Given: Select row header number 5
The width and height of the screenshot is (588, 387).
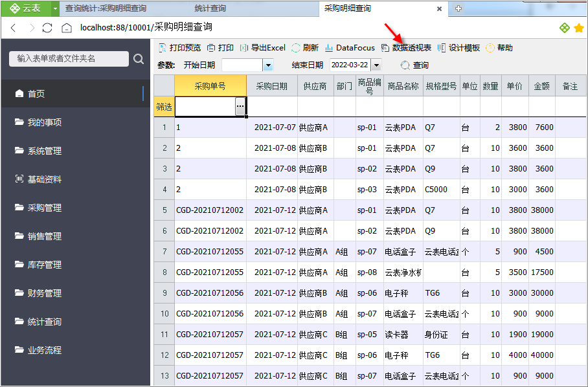Looking at the screenshot, I should click(x=164, y=210).
